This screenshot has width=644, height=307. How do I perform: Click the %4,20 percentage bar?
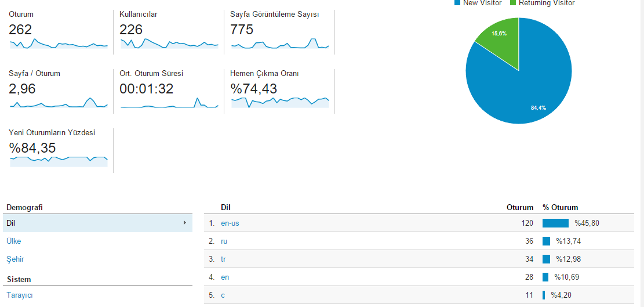544,295
